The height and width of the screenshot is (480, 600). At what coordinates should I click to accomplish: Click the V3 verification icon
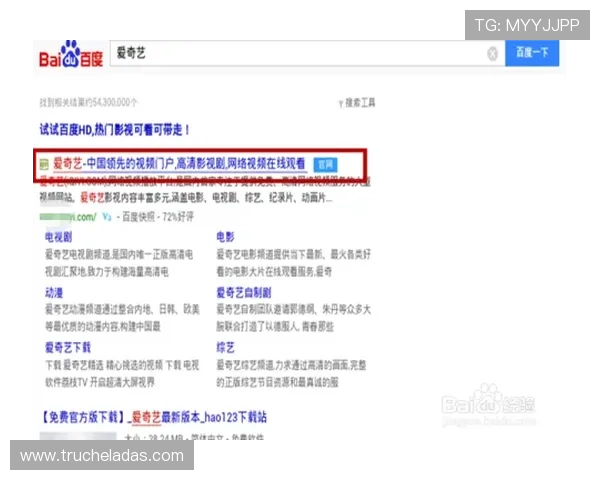tap(107, 217)
